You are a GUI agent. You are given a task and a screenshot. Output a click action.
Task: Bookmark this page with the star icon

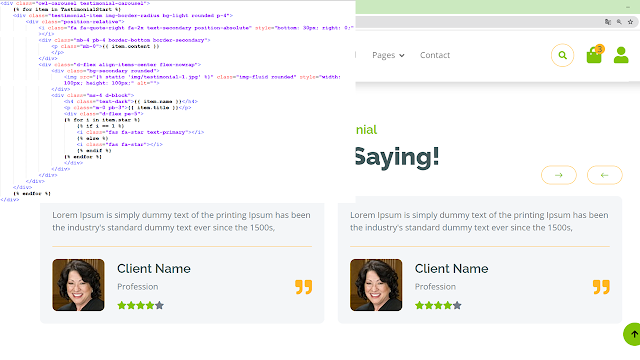pyautogui.click(x=630, y=22)
